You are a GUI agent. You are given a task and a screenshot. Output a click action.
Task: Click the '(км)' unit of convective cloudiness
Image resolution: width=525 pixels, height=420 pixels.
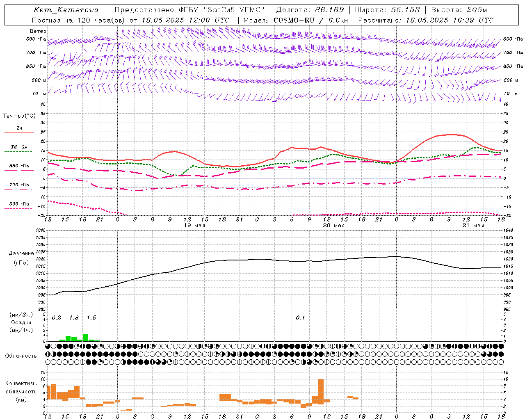tap(21, 399)
